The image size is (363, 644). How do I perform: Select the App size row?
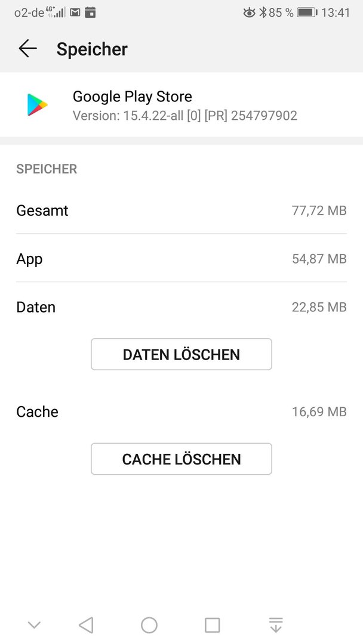click(x=181, y=259)
